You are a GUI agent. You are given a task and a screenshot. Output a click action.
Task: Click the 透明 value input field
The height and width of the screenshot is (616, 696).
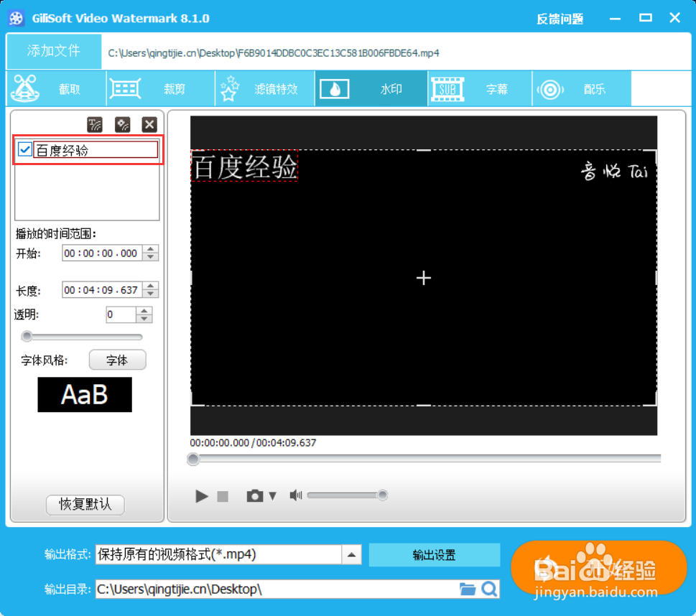point(120,314)
